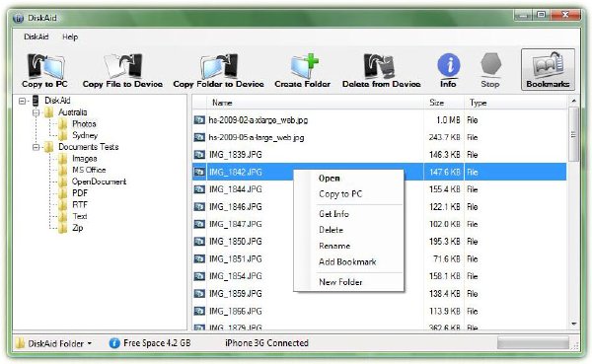Click the 1.0 MB size cell
This screenshot has width=592, height=364.
(x=448, y=120)
